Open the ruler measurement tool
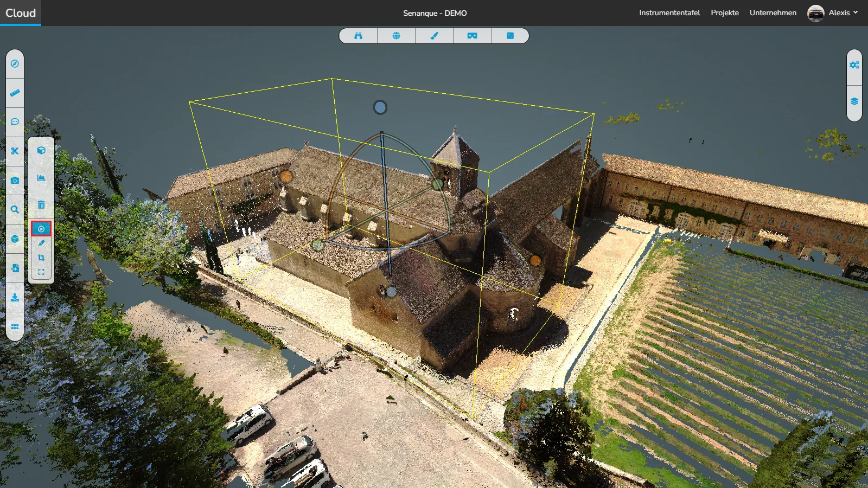 click(x=15, y=93)
